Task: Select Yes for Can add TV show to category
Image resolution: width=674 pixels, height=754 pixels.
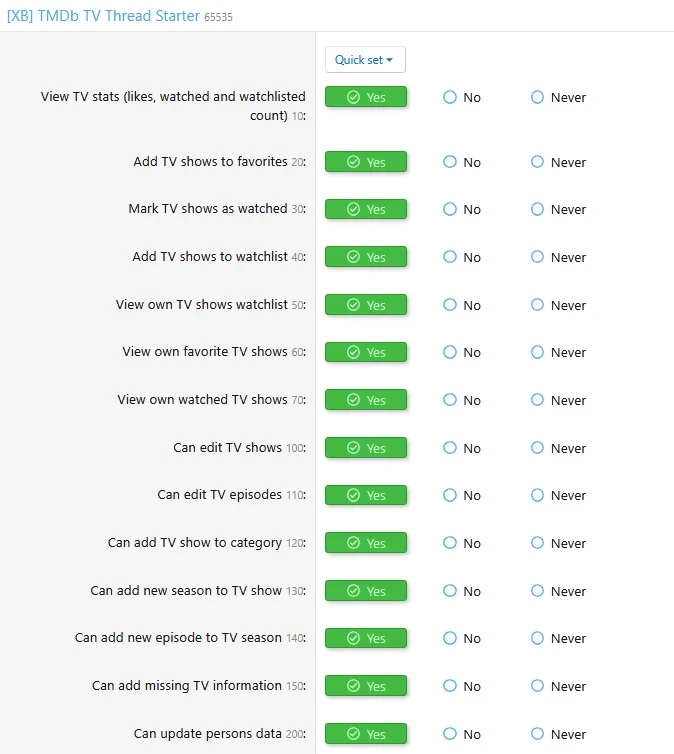Action: coord(366,543)
